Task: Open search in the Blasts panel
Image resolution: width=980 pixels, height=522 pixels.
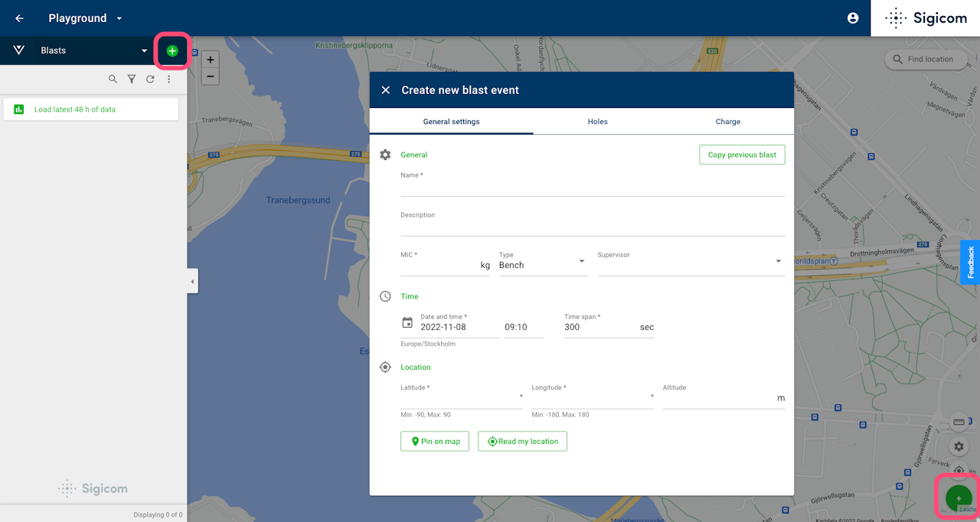Action: pyautogui.click(x=113, y=79)
